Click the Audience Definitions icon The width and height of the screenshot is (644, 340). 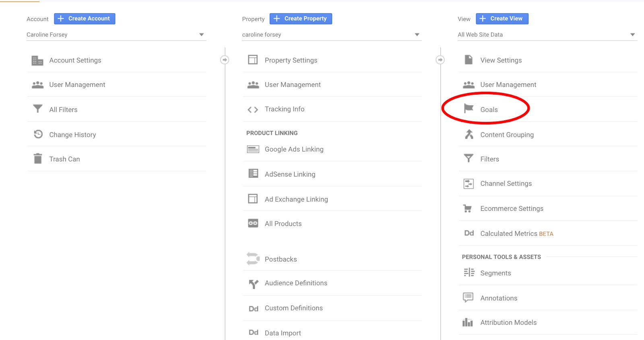point(253,284)
